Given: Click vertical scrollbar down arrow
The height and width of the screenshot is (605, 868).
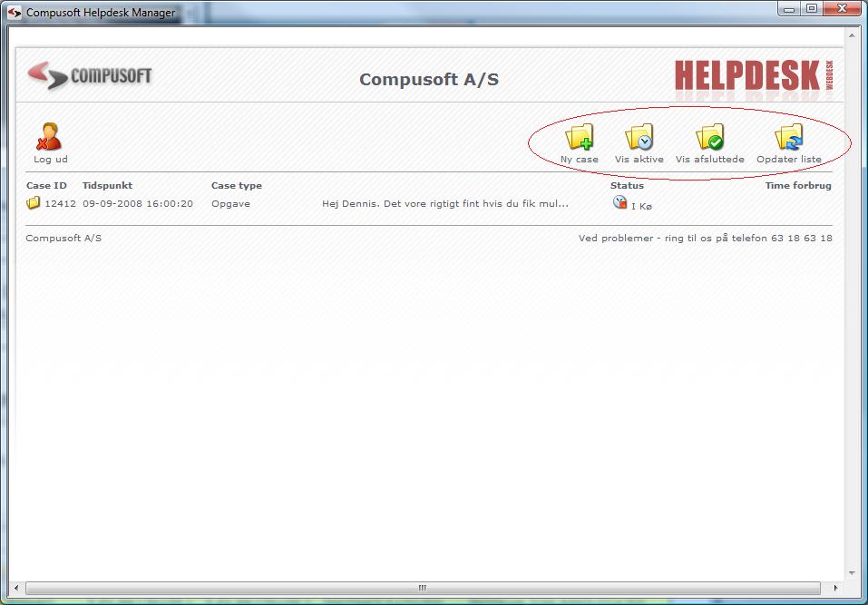Looking at the screenshot, I should [x=852, y=573].
